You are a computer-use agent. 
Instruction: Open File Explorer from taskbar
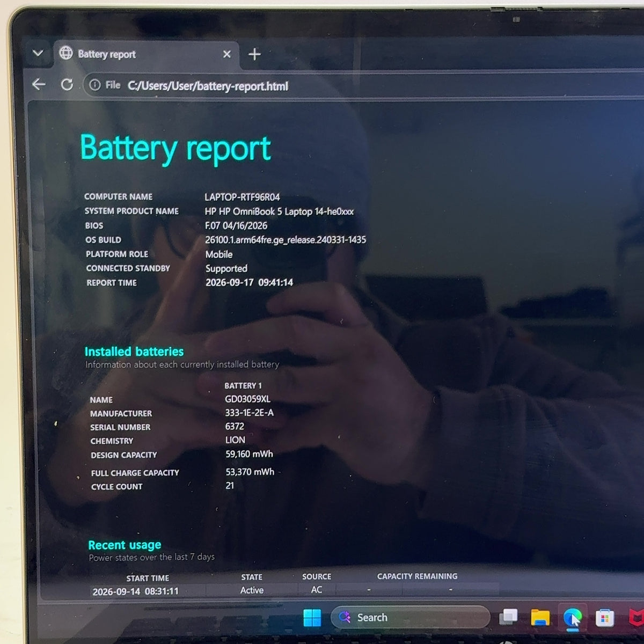point(540,618)
